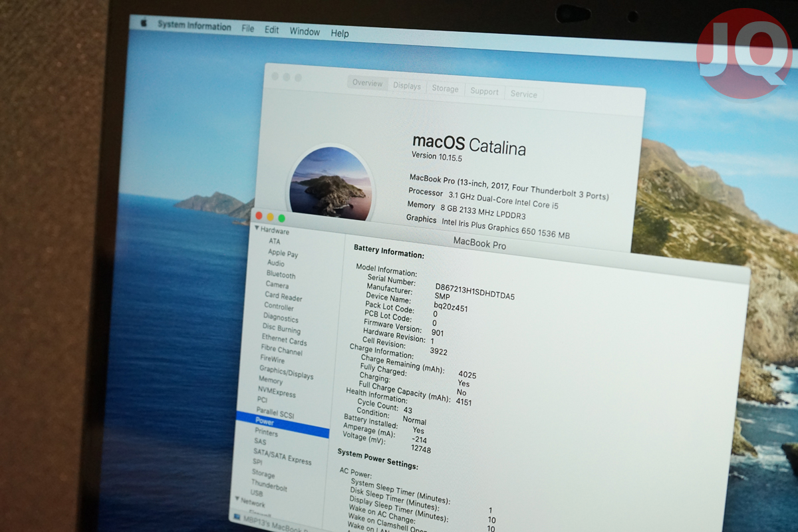This screenshot has height=532, width=798.
Task: Open the Edit menu
Action: point(272,30)
